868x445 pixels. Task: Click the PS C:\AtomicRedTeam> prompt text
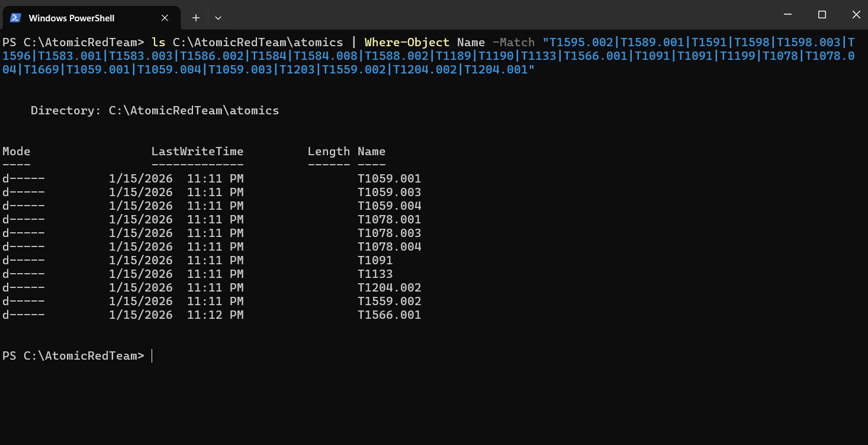pyautogui.click(x=73, y=356)
